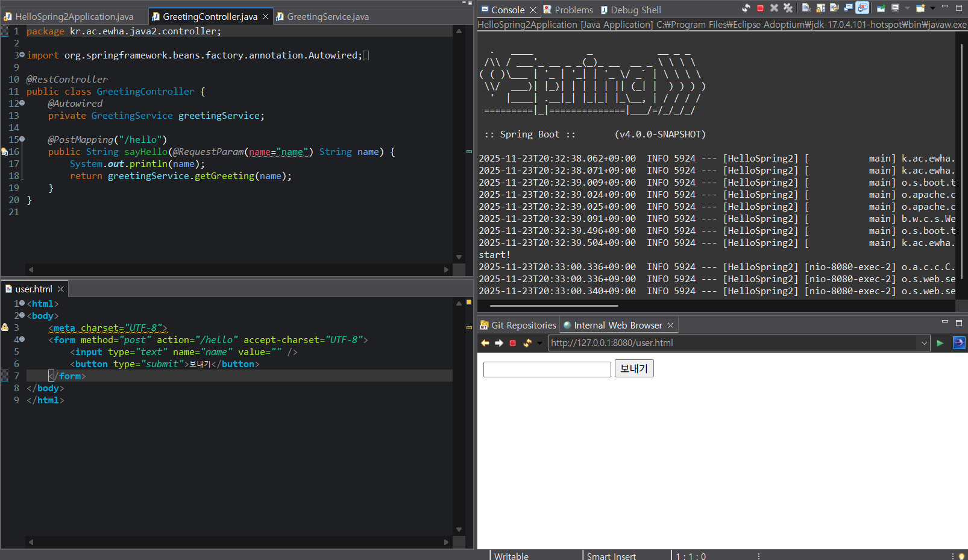Open page in external browser icon
This screenshot has width=968, height=560.
point(959,343)
